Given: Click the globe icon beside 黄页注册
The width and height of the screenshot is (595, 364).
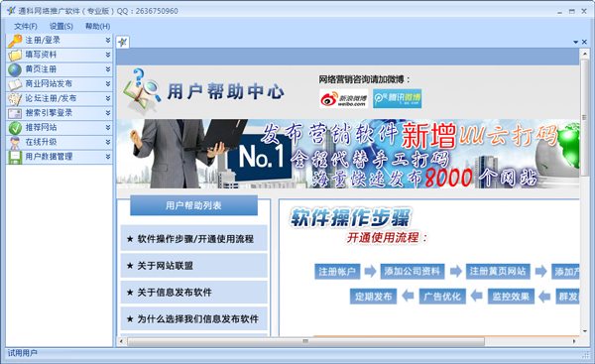Looking at the screenshot, I should [x=15, y=69].
